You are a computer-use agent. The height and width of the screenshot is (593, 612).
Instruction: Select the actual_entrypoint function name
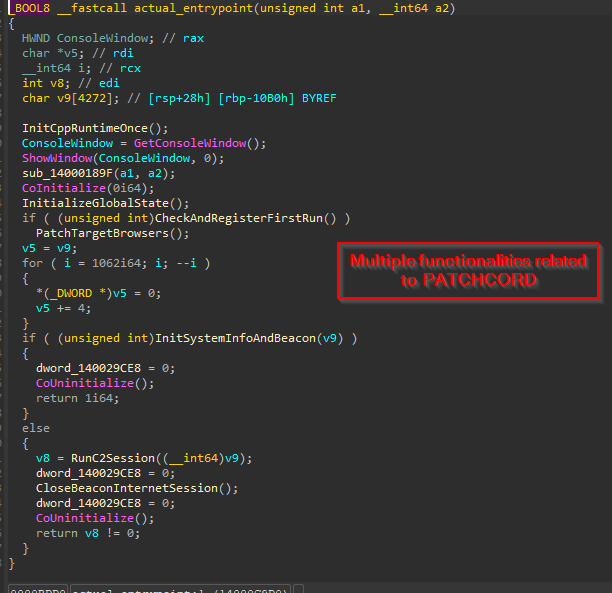click(193, 8)
